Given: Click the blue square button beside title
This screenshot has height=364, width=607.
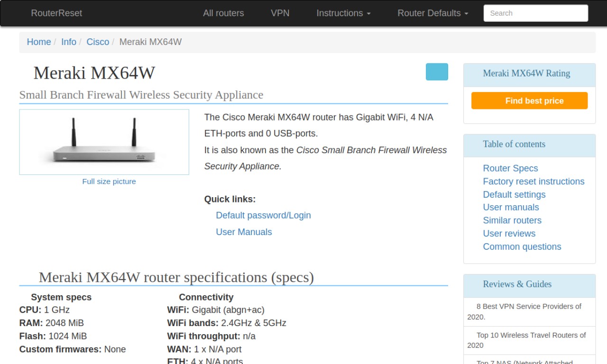Looking at the screenshot, I should (x=437, y=72).
